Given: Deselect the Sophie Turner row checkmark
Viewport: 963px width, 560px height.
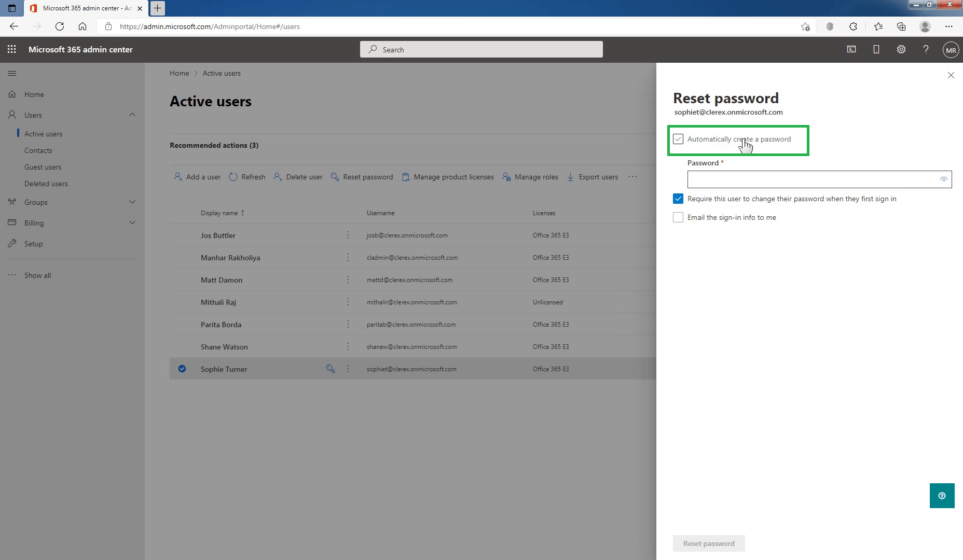Looking at the screenshot, I should coord(182,369).
